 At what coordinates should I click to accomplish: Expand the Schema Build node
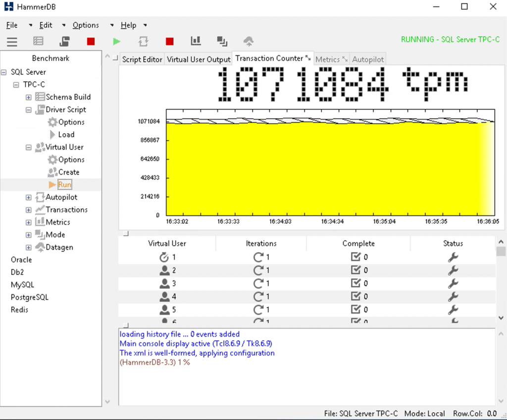(28, 97)
